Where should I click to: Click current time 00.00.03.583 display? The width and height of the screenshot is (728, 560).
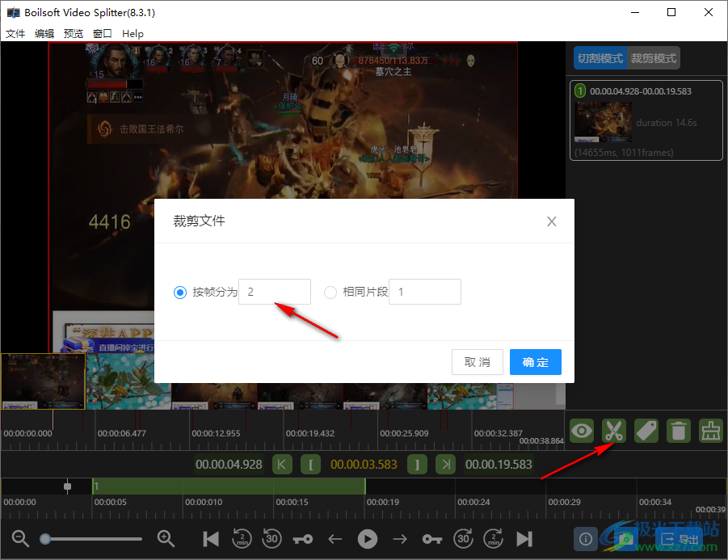click(364, 465)
